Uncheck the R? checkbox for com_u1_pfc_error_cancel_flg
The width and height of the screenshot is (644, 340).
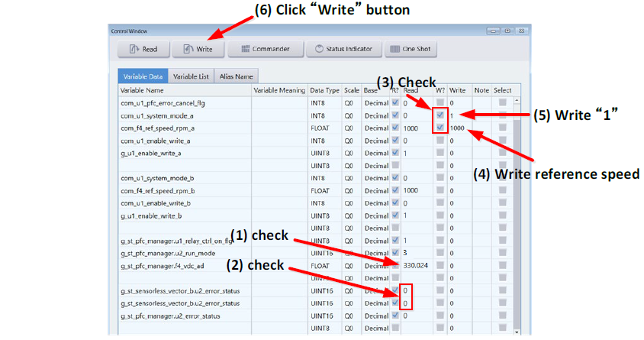click(395, 102)
